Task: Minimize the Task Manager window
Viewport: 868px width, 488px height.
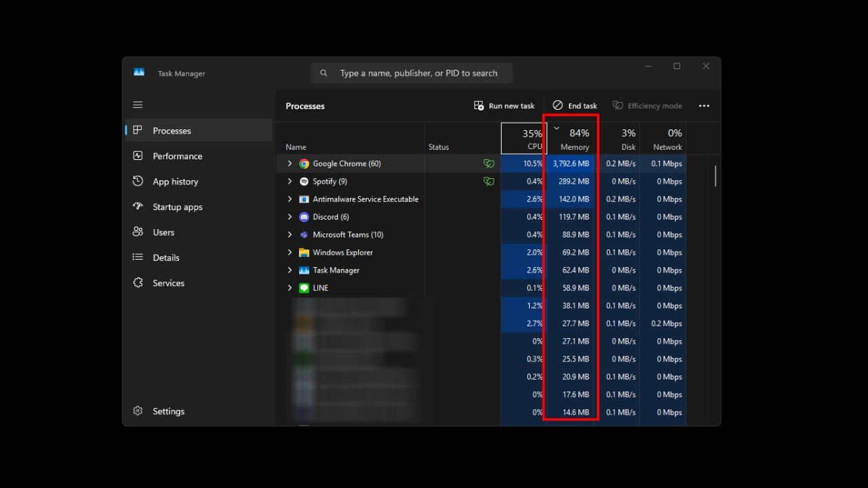Action: tap(648, 66)
